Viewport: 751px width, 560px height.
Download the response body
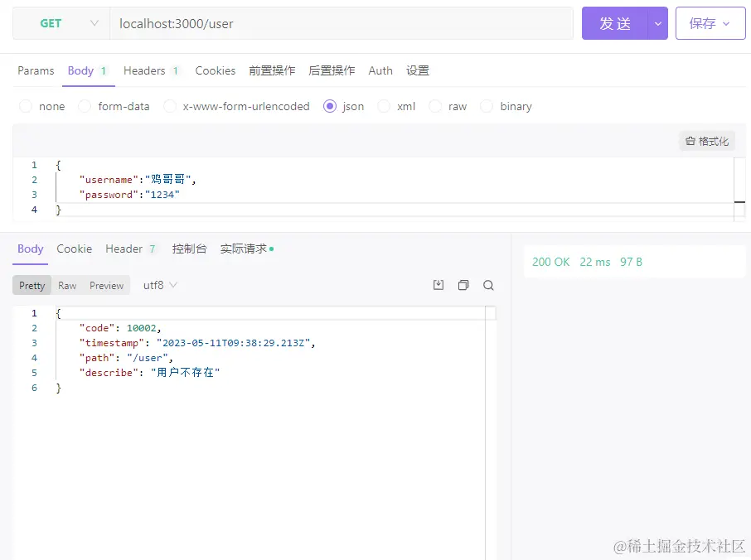pos(438,284)
